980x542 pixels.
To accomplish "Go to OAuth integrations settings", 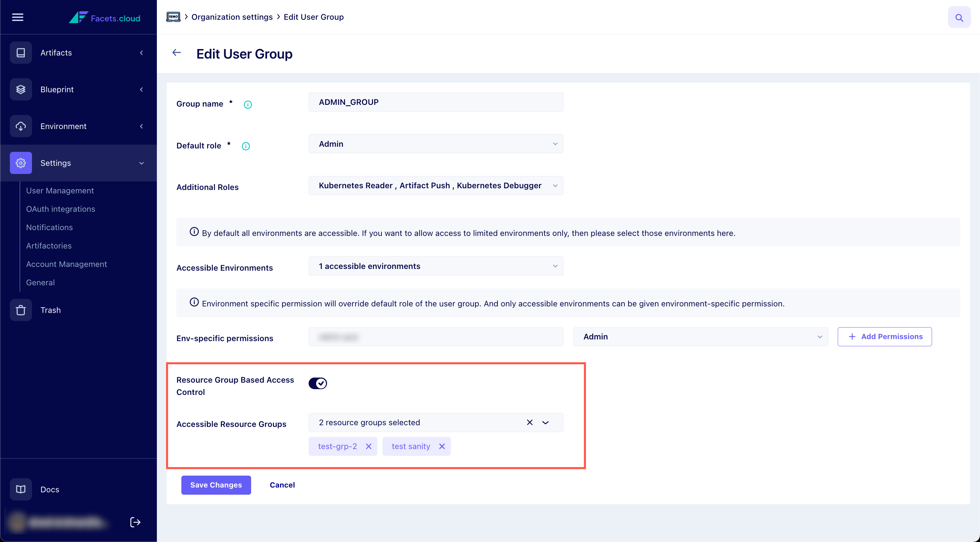I will [61, 209].
